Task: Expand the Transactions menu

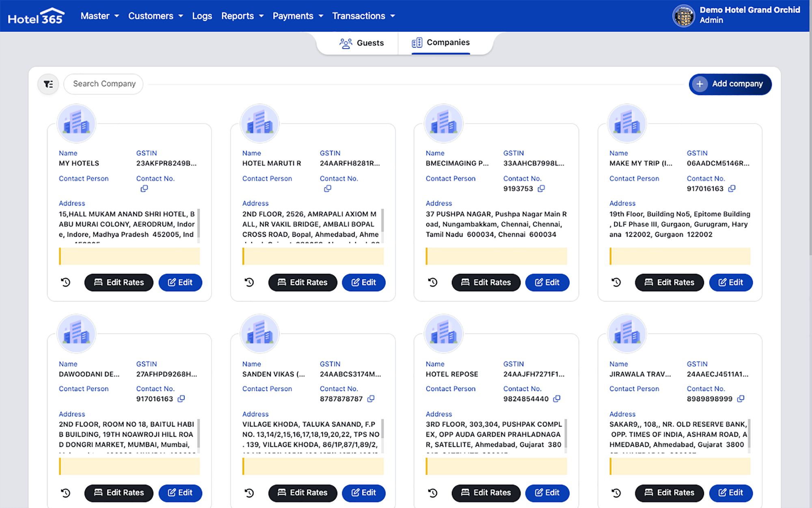Action: (x=363, y=16)
